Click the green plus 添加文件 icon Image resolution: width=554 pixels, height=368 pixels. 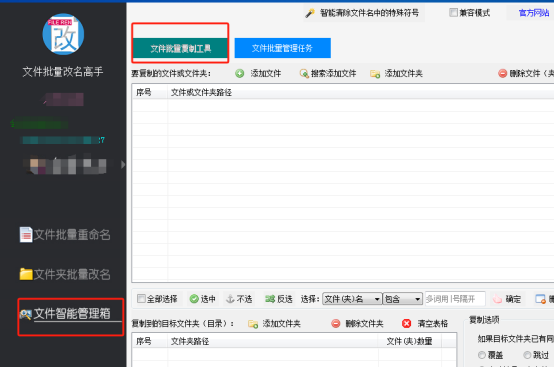pyautogui.click(x=240, y=73)
